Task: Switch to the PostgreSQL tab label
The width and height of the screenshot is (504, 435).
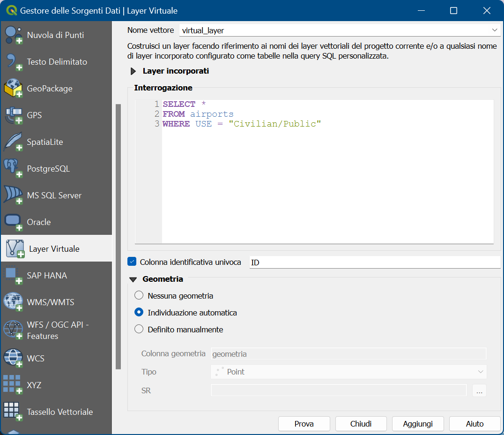Action: click(48, 169)
